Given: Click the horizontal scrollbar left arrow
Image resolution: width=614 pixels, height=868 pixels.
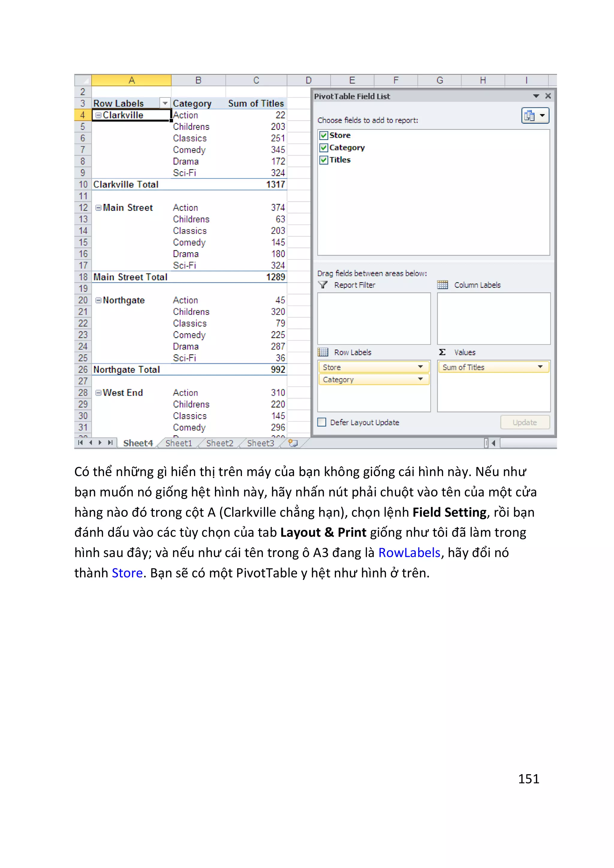Looking at the screenshot, I should point(493,443).
